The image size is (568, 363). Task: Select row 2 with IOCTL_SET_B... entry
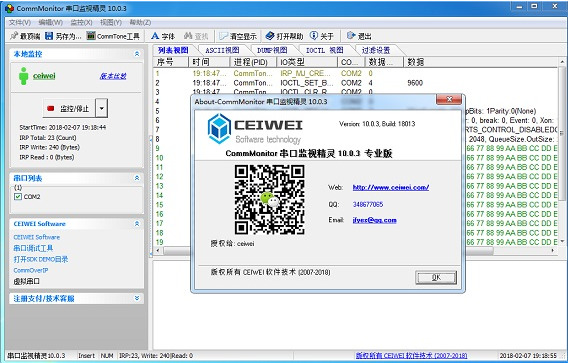tap(356, 83)
